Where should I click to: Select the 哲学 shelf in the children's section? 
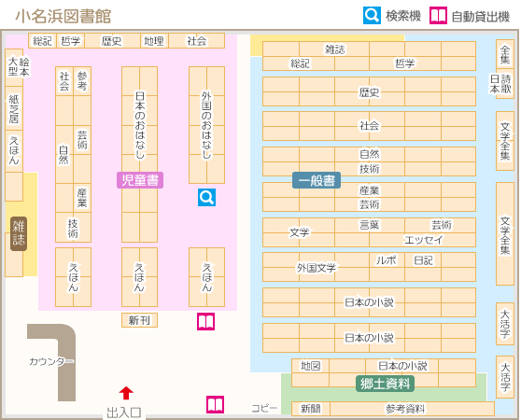click(70, 41)
